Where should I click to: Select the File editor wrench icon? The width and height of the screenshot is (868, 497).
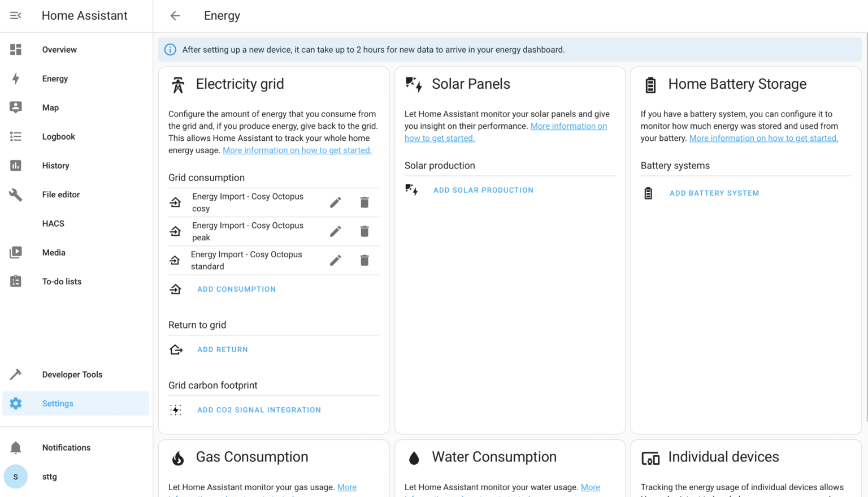15,195
